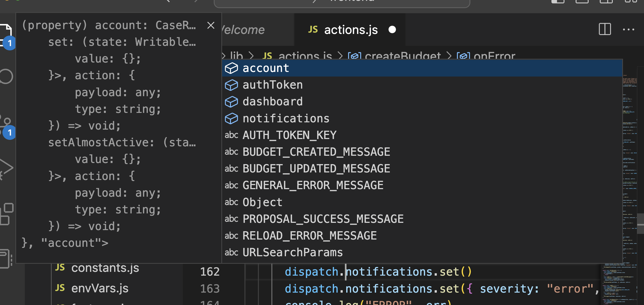Choose AUTH_TOKEN_KEY from the suggestion list
644x305 pixels.
pyautogui.click(x=289, y=135)
